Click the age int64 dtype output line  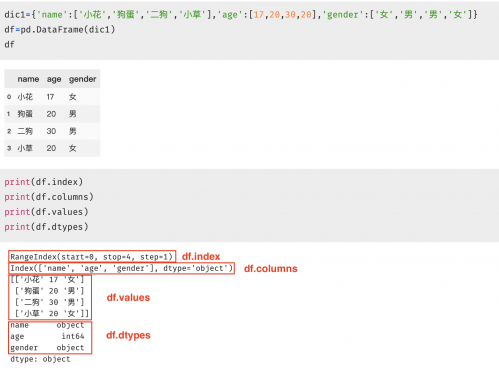pos(47,336)
